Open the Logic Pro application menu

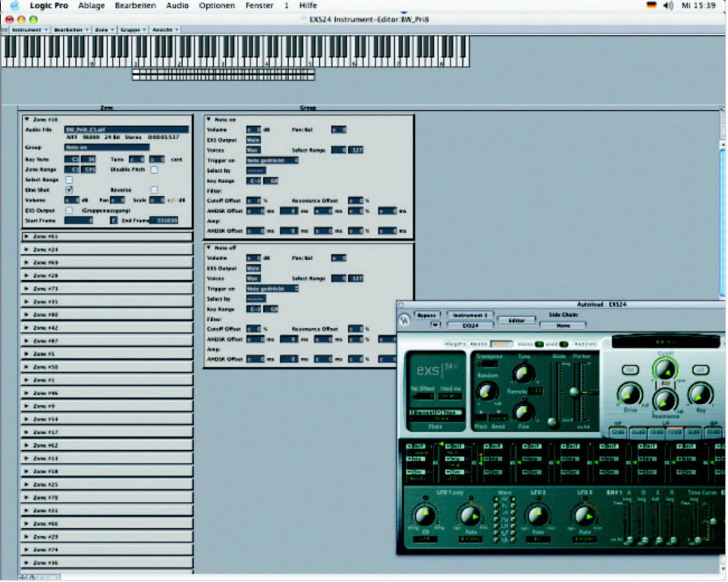(x=49, y=5)
